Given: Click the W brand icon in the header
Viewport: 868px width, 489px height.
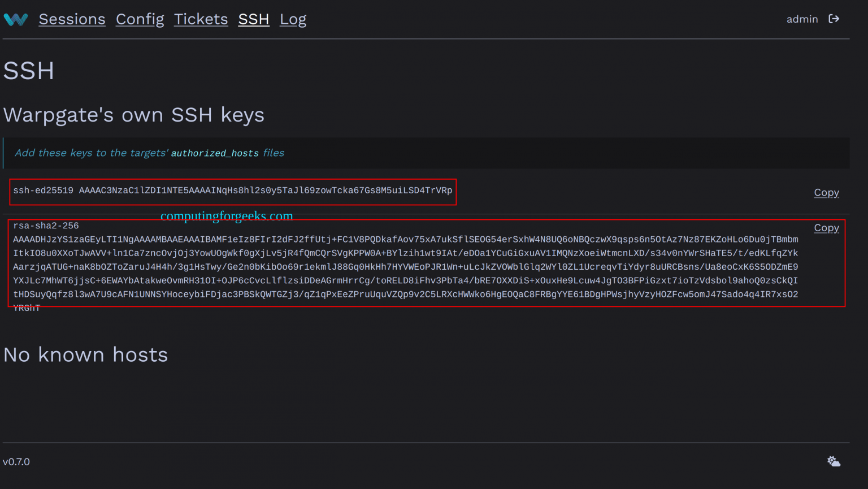Looking at the screenshot, I should [15, 19].
